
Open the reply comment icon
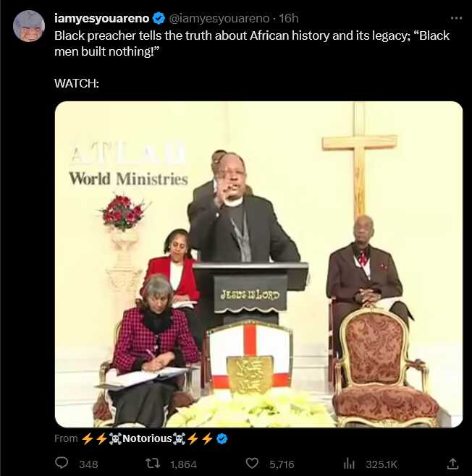(62, 463)
